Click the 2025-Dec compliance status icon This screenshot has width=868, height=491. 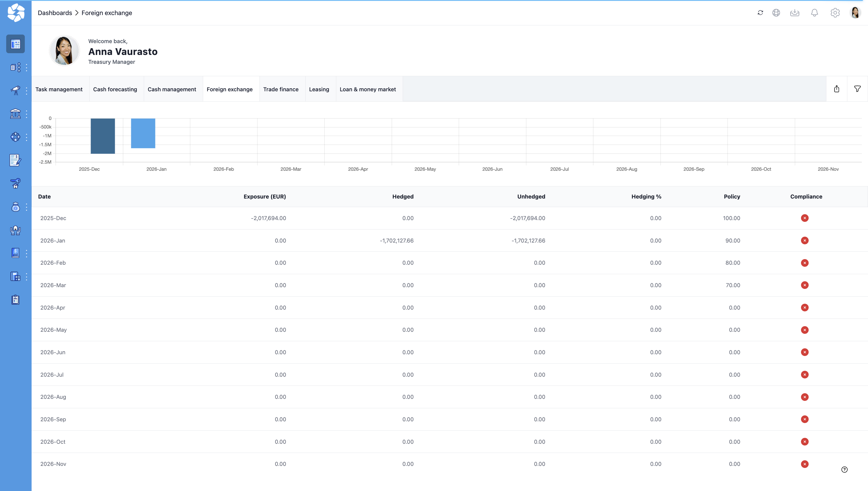pos(805,218)
